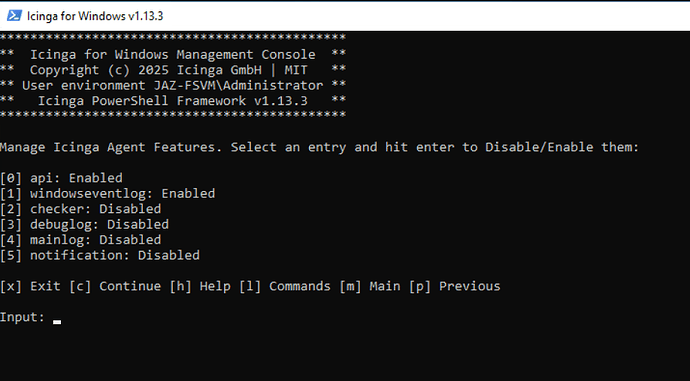
Task: Click the [h] Help option
Action: pyautogui.click(x=200, y=286)
